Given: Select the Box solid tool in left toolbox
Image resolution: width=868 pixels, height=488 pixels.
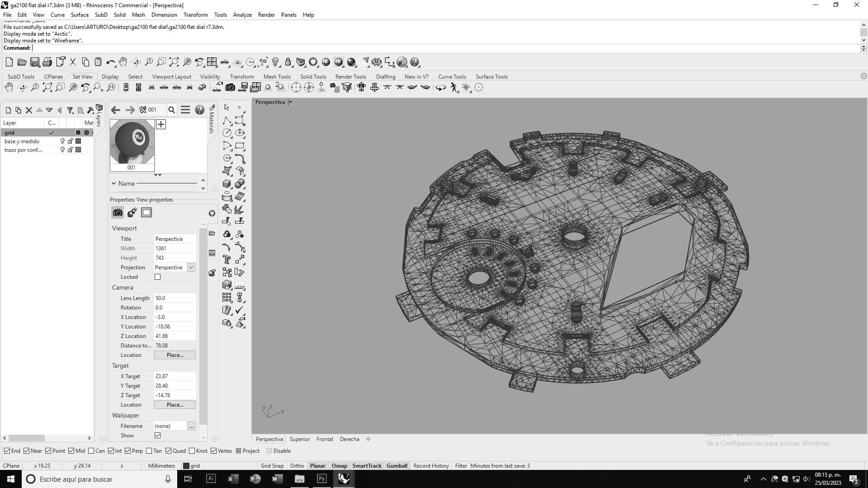Looking at the screenshot, I should (x=227, y=184).
